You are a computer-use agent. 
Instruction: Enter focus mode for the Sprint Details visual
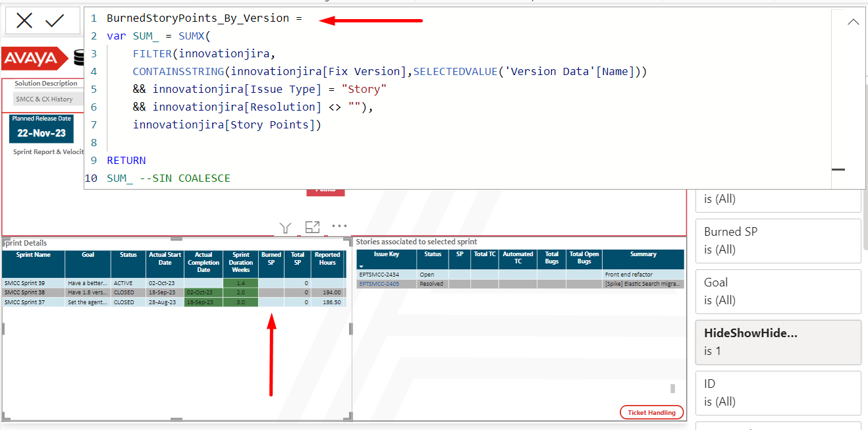click(x=312, y=227)
